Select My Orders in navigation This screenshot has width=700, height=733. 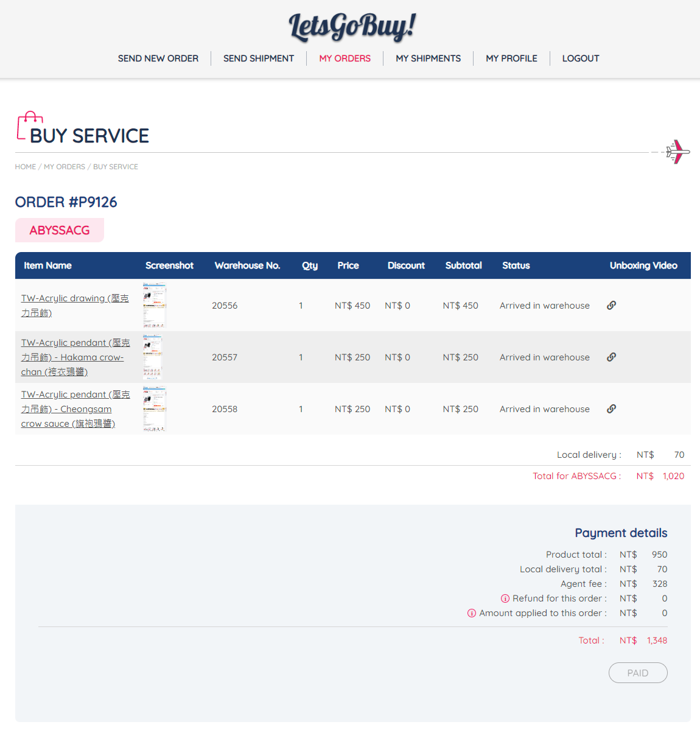pos(345,58)
